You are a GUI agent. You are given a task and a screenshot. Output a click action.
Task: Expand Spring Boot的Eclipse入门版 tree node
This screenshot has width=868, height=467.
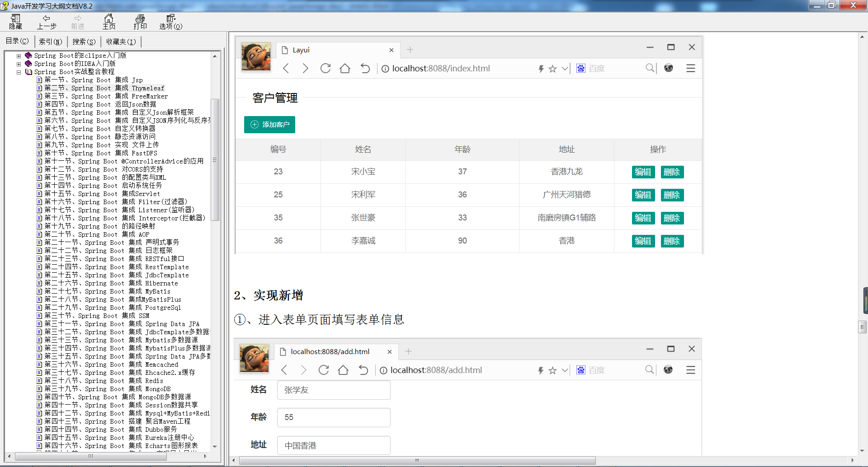point(19,56)
